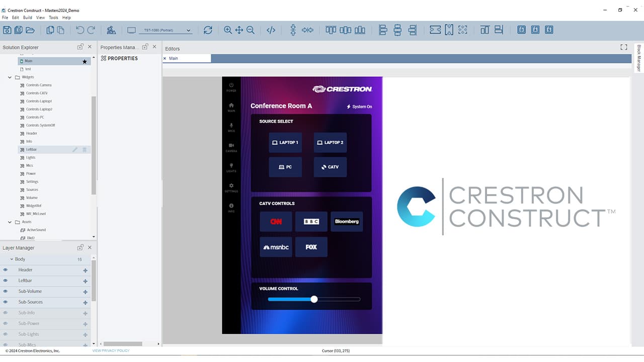Screen dimensions: 644x362
Task: Click the zoom out magnifier icon
Action: pos(250,30)
